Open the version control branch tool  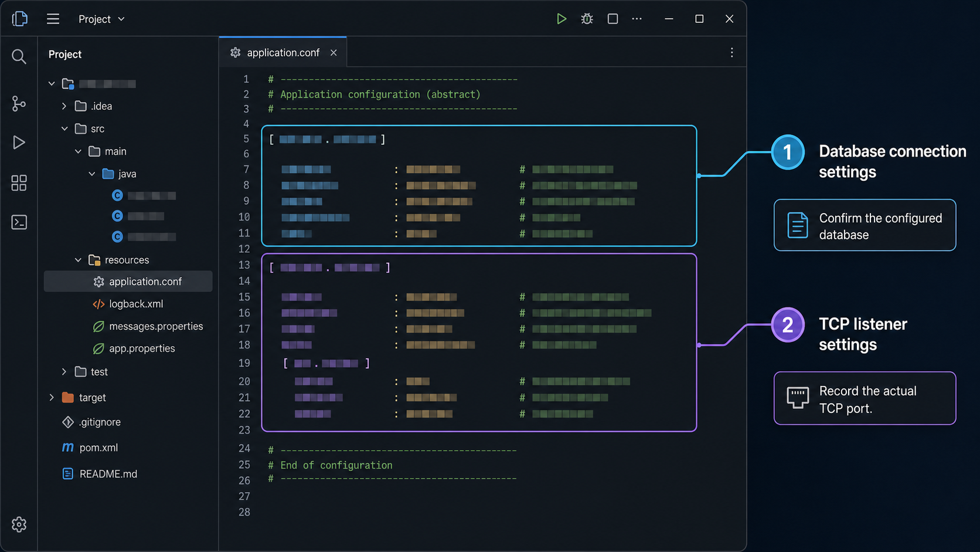point(19,104)
